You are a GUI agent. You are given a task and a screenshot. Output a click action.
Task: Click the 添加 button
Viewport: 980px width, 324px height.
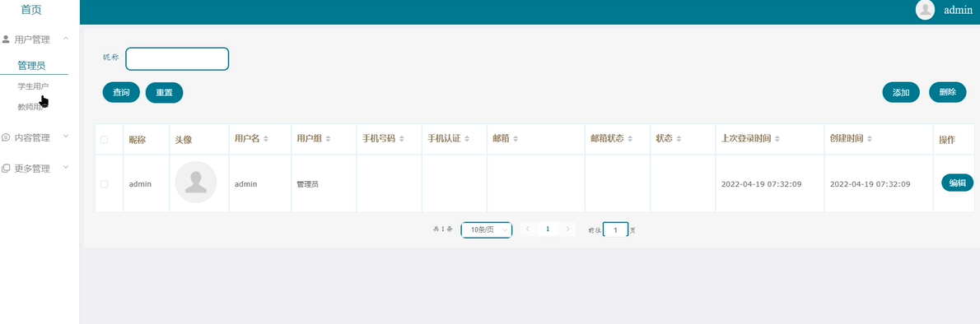[x=901, y=92]
